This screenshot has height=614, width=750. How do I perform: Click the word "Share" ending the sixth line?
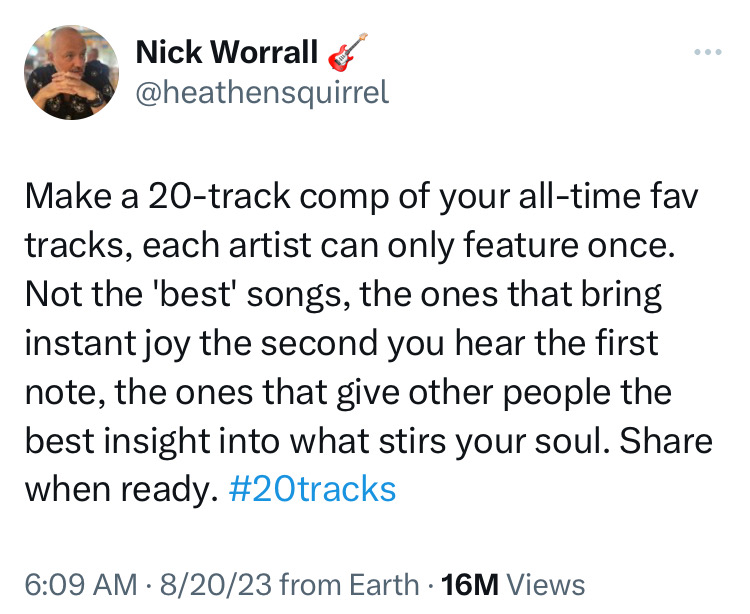tap(667, 441)
